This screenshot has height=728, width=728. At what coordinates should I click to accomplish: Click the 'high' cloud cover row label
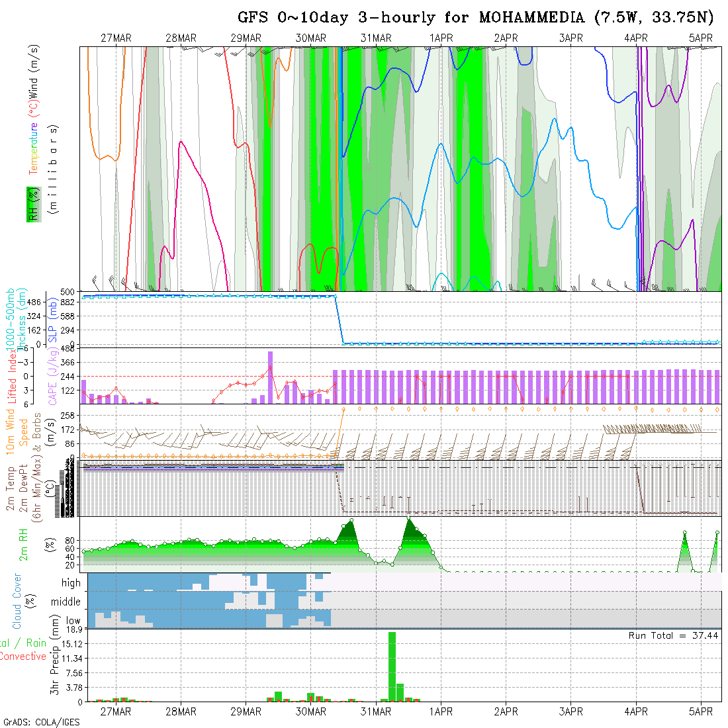pyautogui.click(x=71, y=583)
